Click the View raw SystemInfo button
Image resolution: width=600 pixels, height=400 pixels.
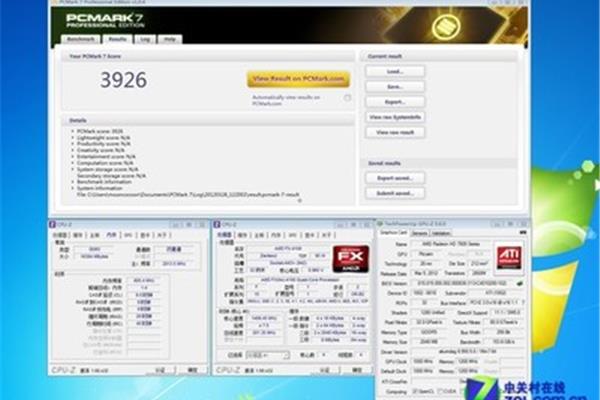pyautogui.click(x=395, y=117)
